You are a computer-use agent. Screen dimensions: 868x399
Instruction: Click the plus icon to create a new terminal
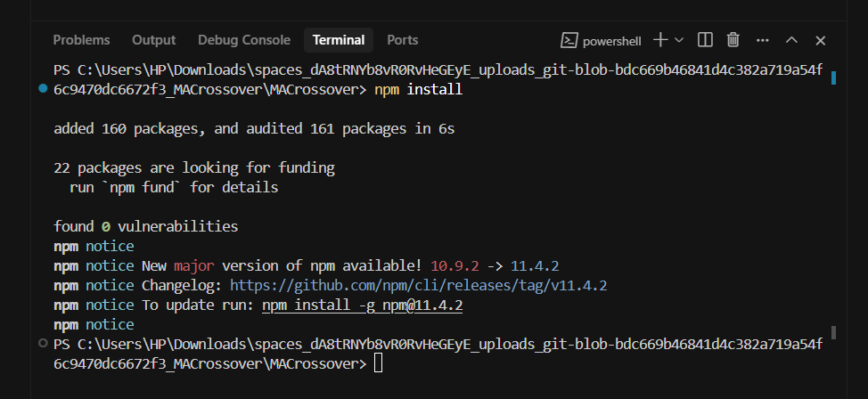click(660, 40)
